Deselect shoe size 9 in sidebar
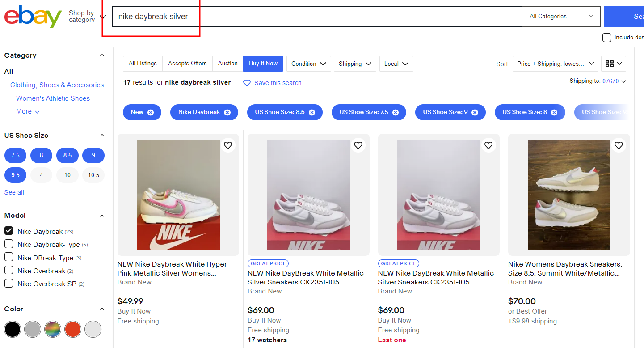Viewport: 644px width, 348px height. click(93, 156)
